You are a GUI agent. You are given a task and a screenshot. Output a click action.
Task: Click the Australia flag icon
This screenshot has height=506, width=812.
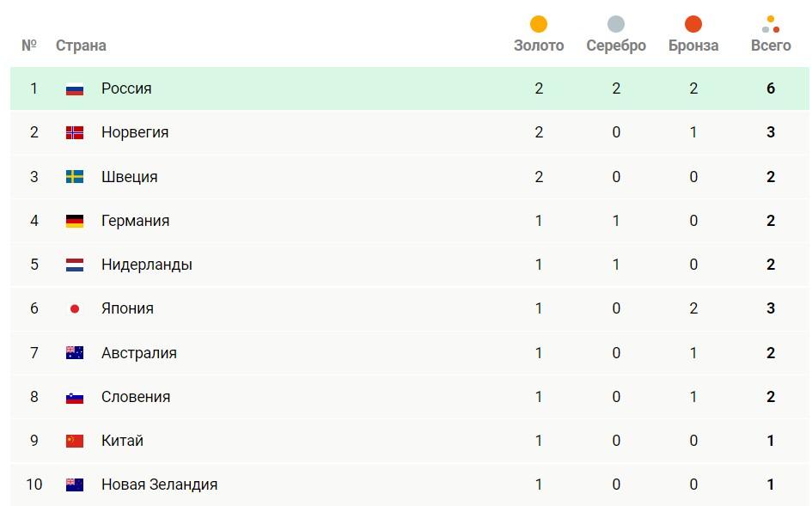point(75,353)
